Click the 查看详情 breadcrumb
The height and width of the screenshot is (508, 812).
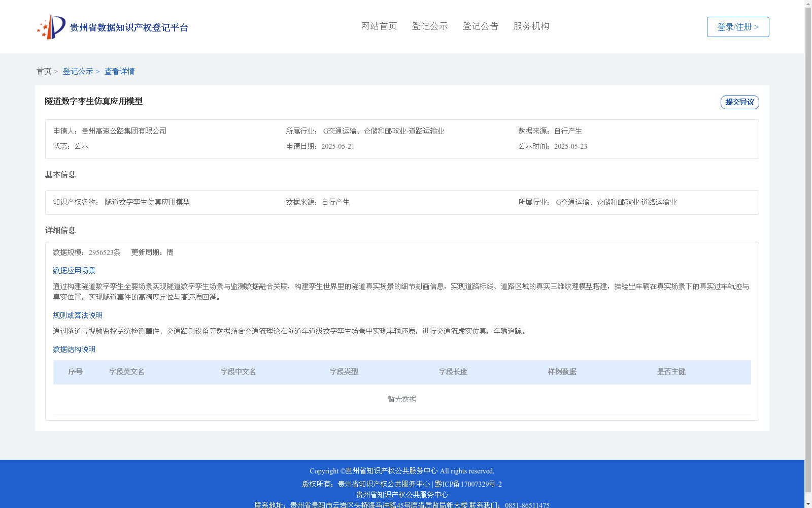[120, 72]
